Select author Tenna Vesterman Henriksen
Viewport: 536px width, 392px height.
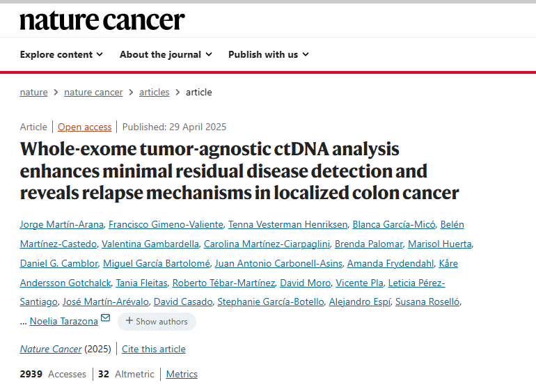[x=287, y=224]
